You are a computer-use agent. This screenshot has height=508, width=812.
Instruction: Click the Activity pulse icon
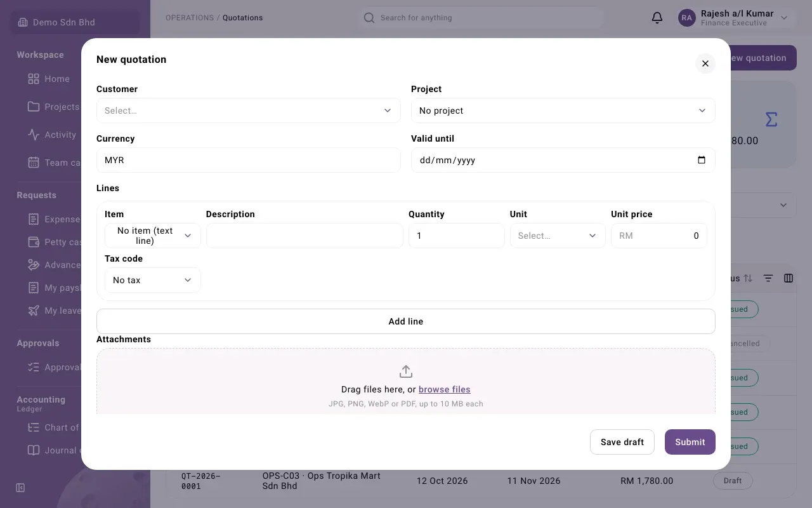point(34,135)
